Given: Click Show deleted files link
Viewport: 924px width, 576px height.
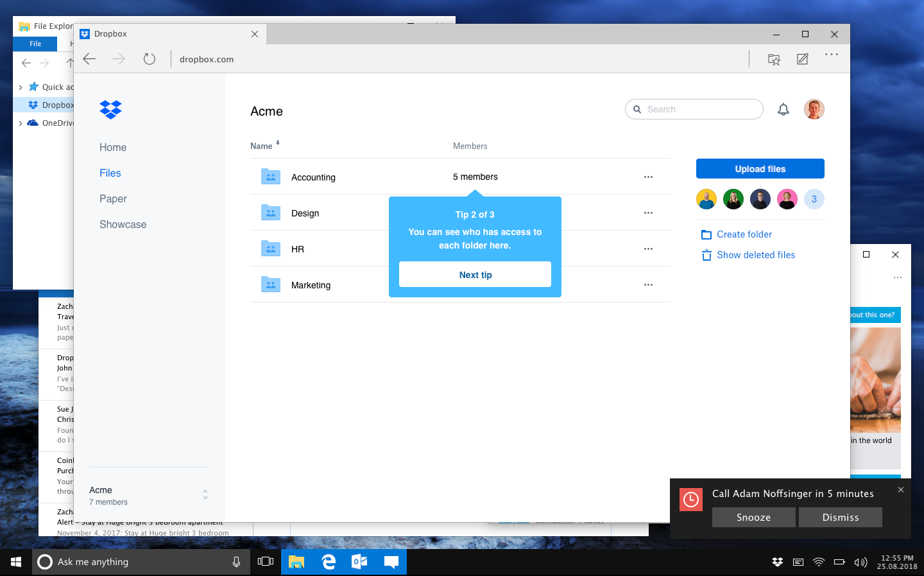Looking at the screenshot, I should 748,255.
